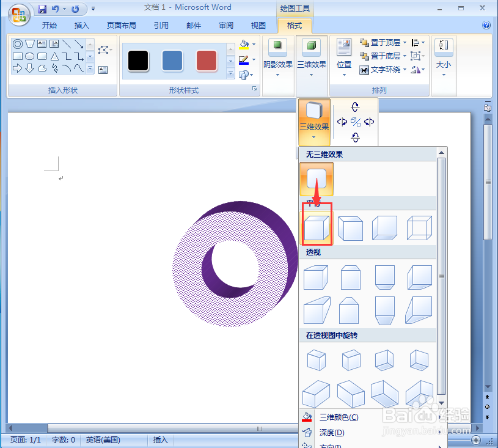Select the rectangle shape
498x448 pixels.
pos(18,56)
